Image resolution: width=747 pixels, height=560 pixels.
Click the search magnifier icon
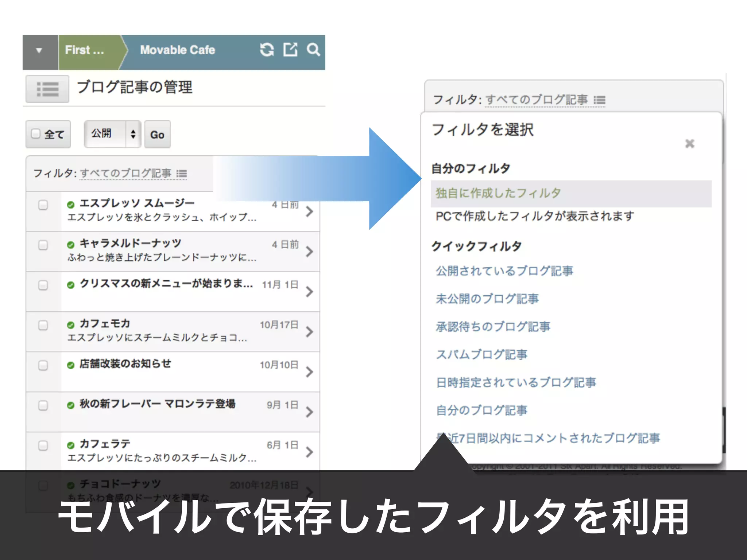pyautogui.click(x=313, y=50)
